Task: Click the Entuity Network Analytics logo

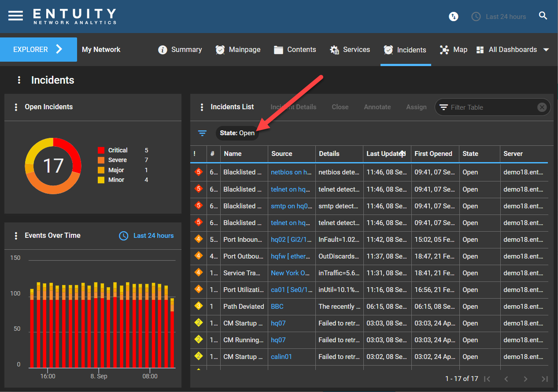Action: click(75, 16)
